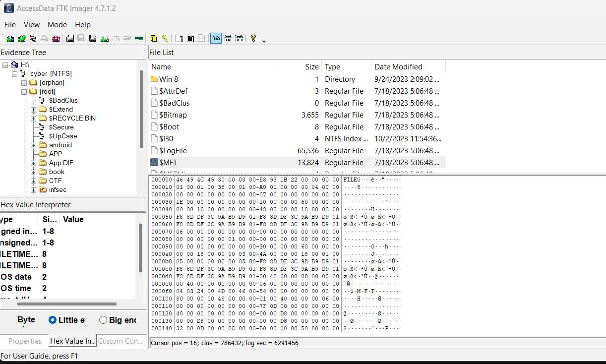Click the Hex Value Interpreter horizontal scrollbar
Image resolution: width=606 pixels, height=364 pixels.
67,303
